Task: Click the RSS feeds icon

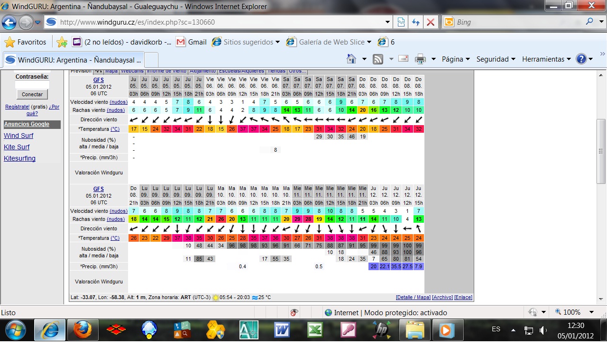Action: click(378, 59)
